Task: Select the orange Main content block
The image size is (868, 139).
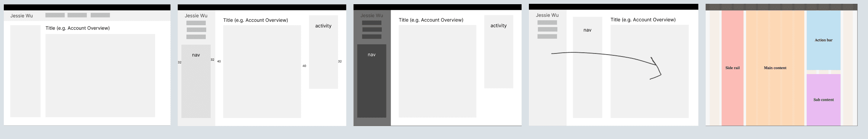Action: (775, 68)
